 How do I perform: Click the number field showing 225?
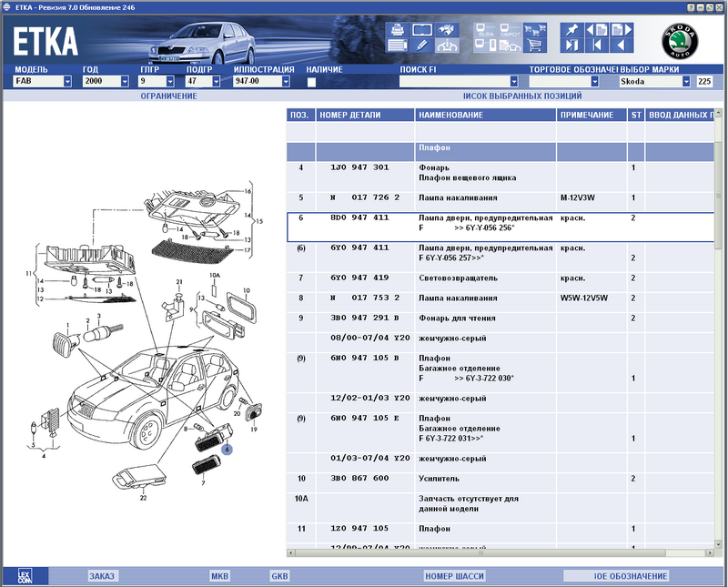pos(704,81)
